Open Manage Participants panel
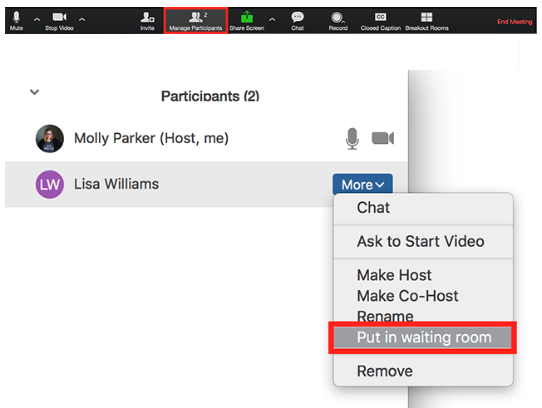The image size is (542, 408). pyautogui.click(x=196, y=21)
